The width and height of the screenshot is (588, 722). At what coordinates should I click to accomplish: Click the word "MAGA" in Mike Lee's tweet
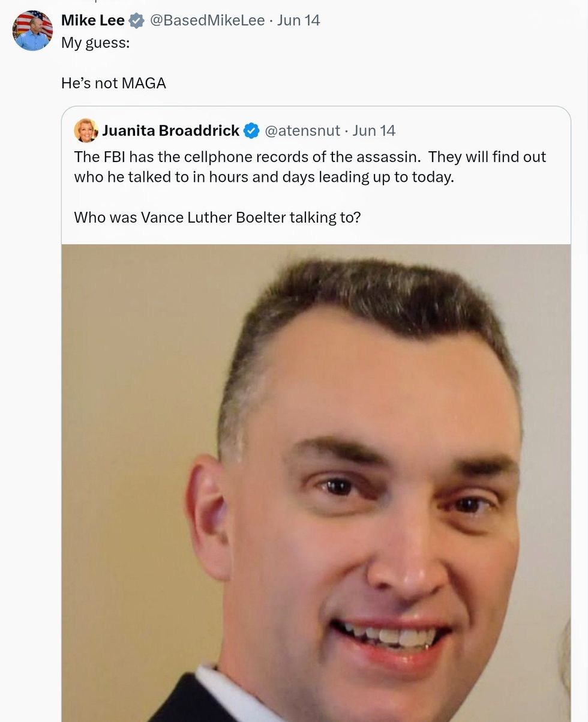pyautogui.click(x=143, y=83)
